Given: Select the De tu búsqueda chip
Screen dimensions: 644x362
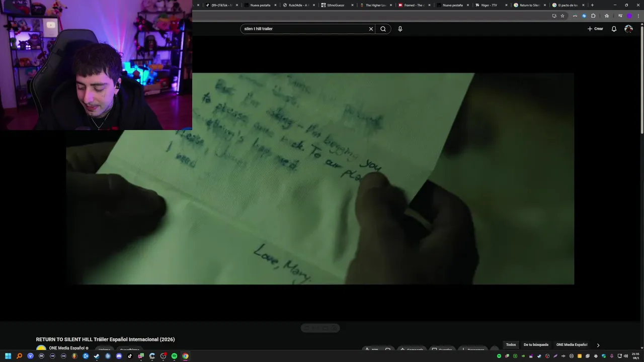Looking at the screenshot, I should pyautogui.click(x=536, y=345).
